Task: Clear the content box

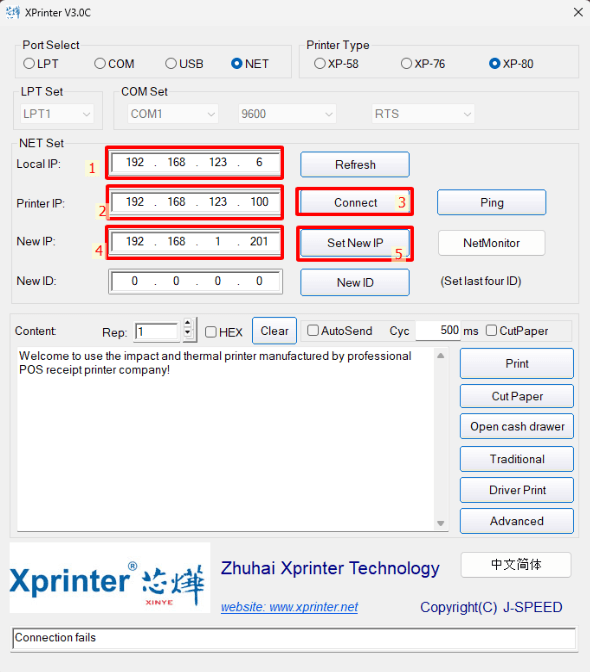Action: (x=274, y=331)
